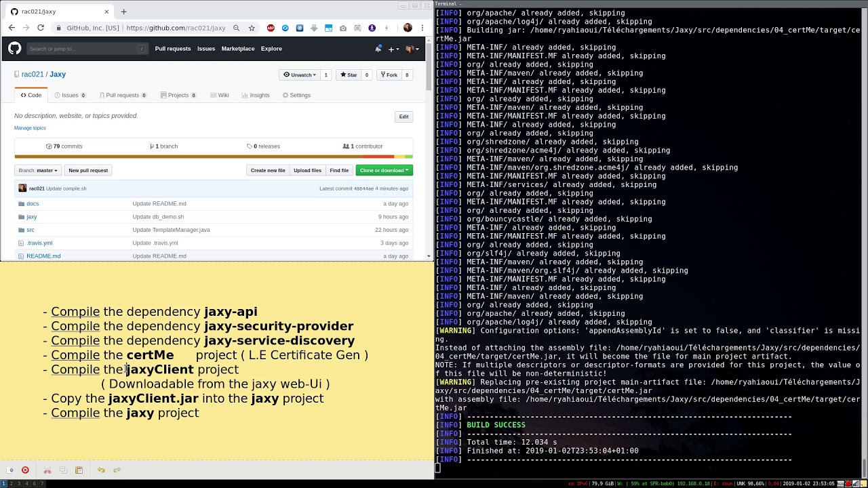This screenshot has width=868, height=488.
Task: Fork the Jaxy repository
Action: point(389,75)
